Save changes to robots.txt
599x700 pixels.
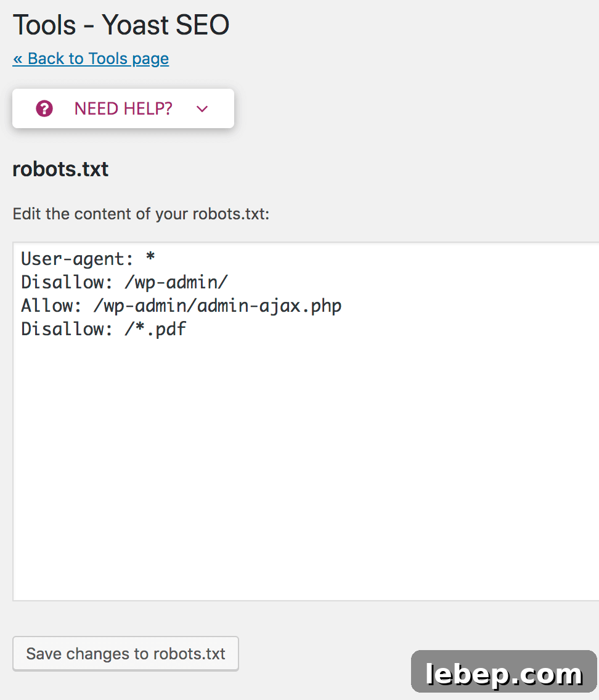(126, 654)
